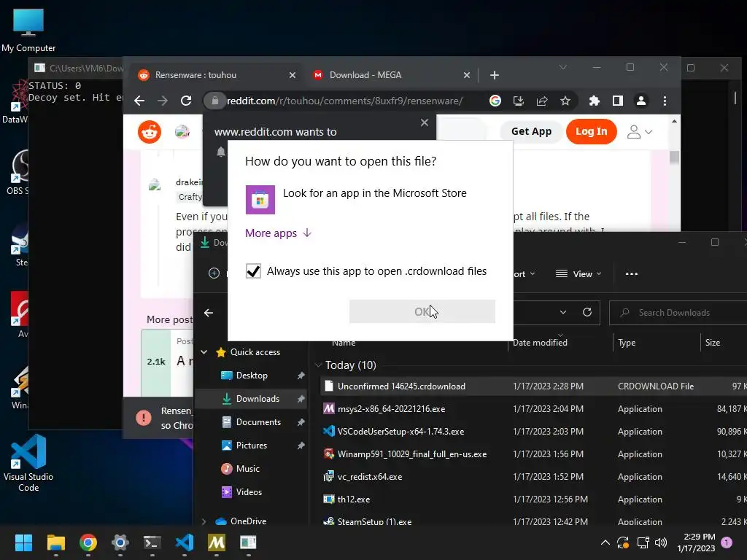This screenshot has height=560, width=747.
Task: Expand the OneDrive tree node
Action: coord(204,521)
